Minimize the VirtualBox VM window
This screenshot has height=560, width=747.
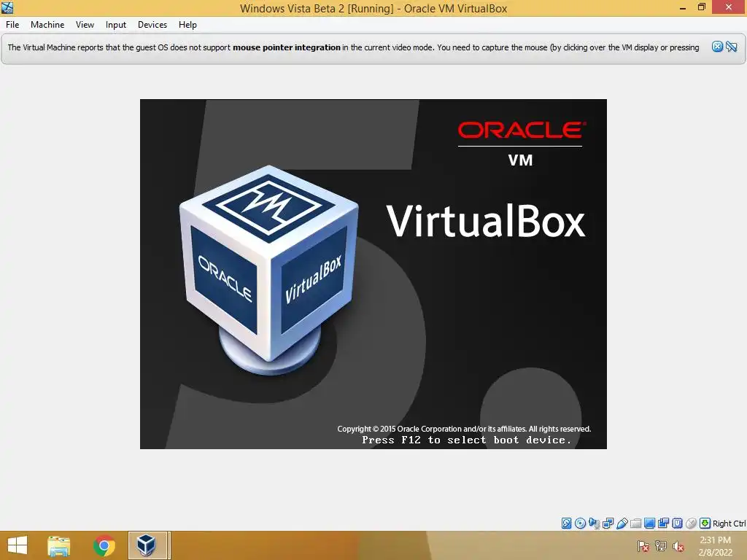click(683, 7)
